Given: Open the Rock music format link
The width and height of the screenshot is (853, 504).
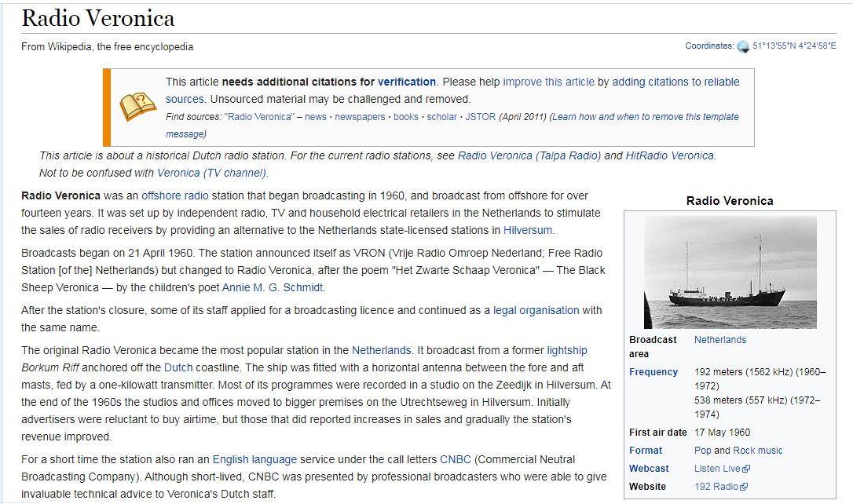Looking at the screenshot, I should coord(757,451).
